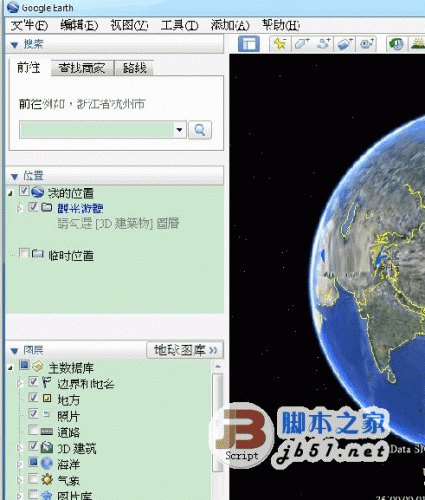
Task: Click the folder icon of 觀光游覽
Action: pyautogui.click(x=47, y=207)
